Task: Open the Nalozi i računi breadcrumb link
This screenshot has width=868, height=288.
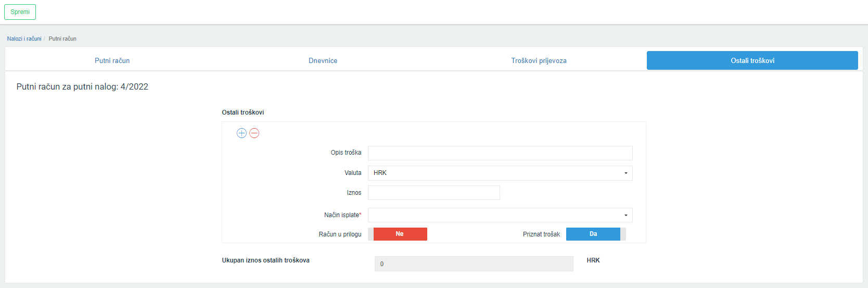Action: coord(24,39)
